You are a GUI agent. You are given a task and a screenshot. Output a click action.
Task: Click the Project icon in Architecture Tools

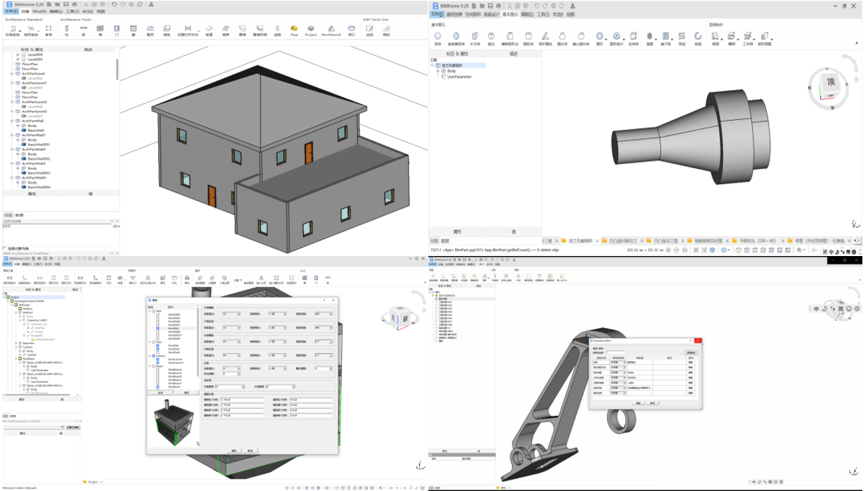tap(311, 30)
